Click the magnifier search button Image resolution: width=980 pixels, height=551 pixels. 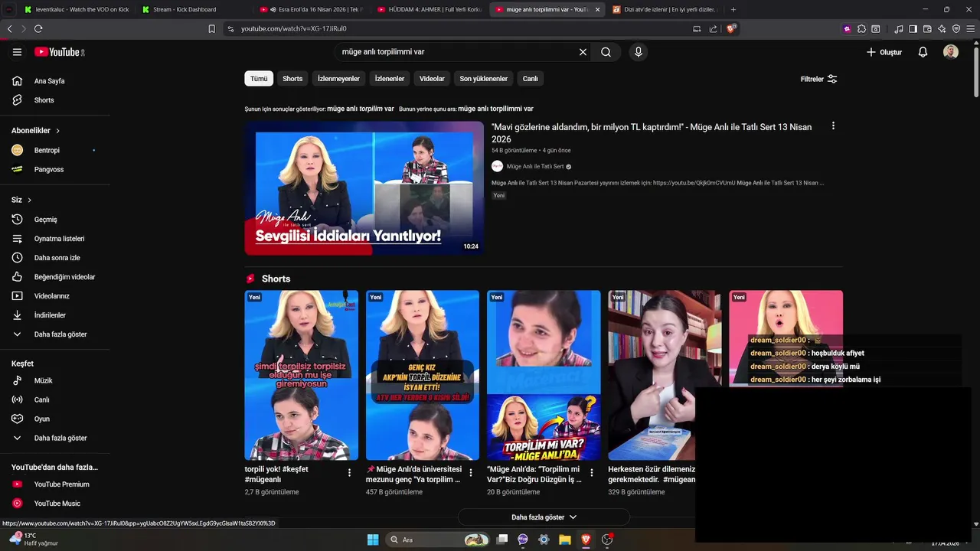(x=606, y=52)
